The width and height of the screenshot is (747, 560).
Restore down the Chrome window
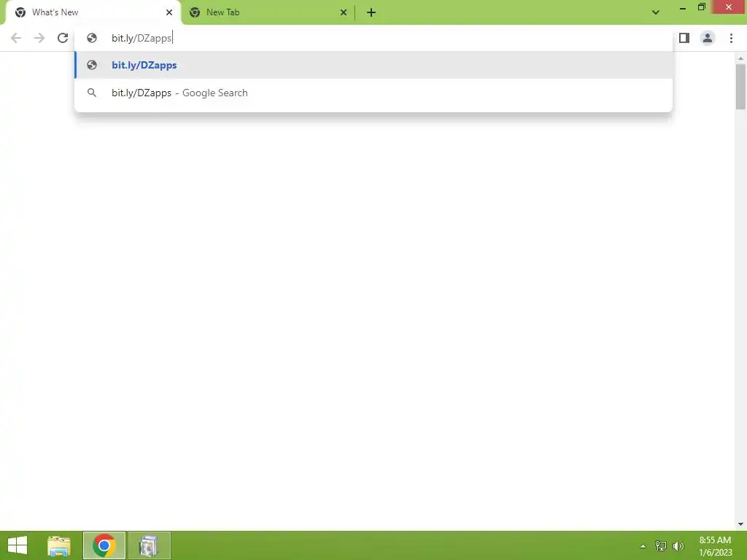tap(701, 7)
